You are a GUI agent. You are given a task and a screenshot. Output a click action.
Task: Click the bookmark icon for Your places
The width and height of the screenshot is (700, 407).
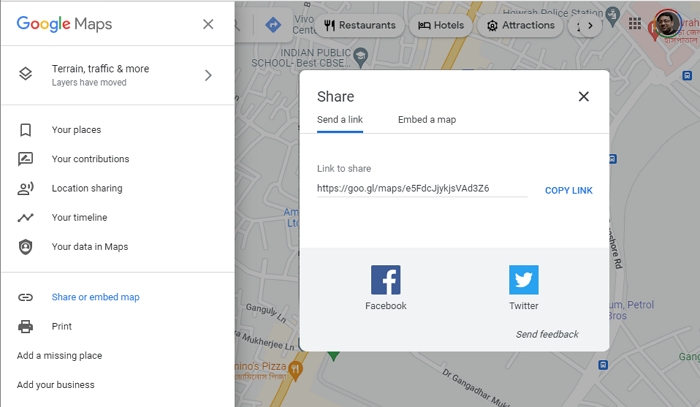[x=25, y=130]
